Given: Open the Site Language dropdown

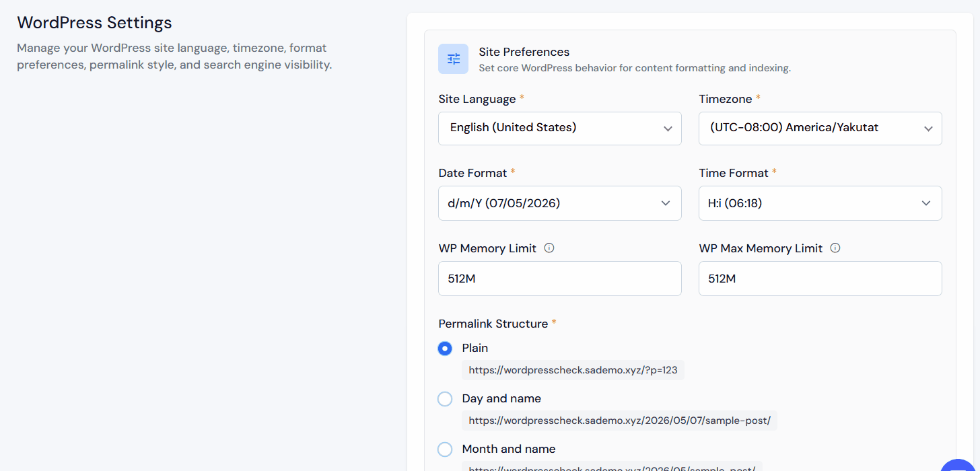Looking at the screenshot, I should [560, 129].
